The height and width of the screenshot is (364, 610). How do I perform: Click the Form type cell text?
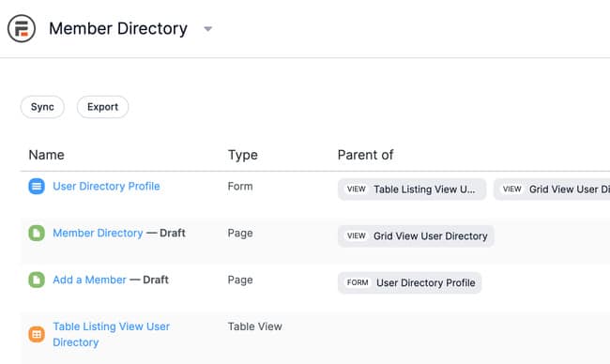pyautogui.click(x=240, y=187)
